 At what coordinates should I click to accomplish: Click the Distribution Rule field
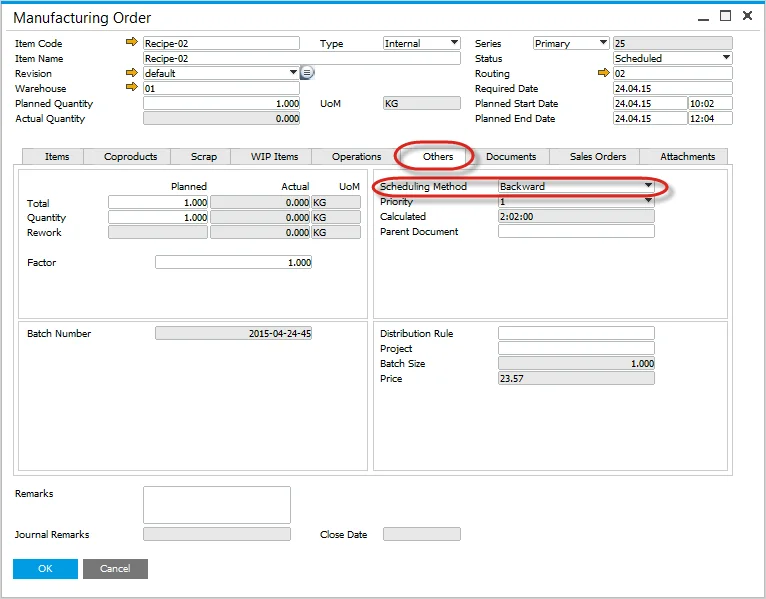(x=576, y=333)
